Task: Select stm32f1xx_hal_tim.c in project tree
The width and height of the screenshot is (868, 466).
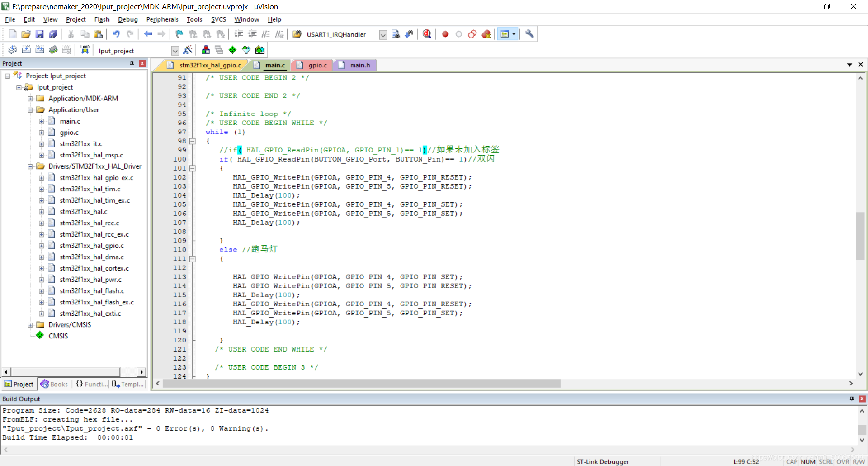Action: pyautogui.click(x=90, y=189)
